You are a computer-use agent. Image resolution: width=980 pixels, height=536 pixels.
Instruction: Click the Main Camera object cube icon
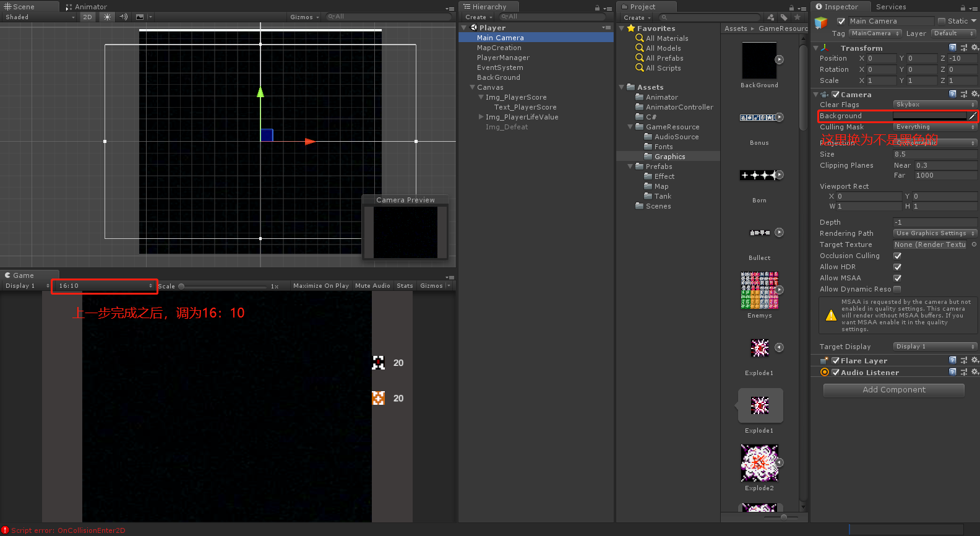tap(821, 24)
